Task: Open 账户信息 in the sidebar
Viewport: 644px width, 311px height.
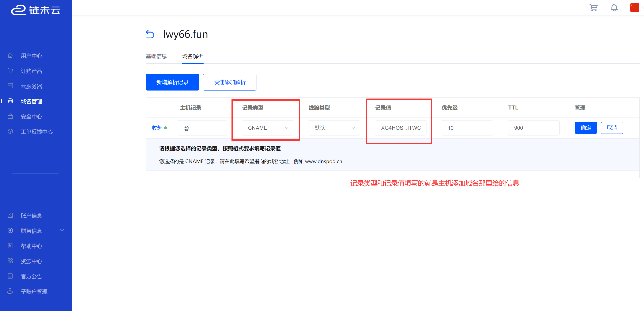Action: [31, 216]
